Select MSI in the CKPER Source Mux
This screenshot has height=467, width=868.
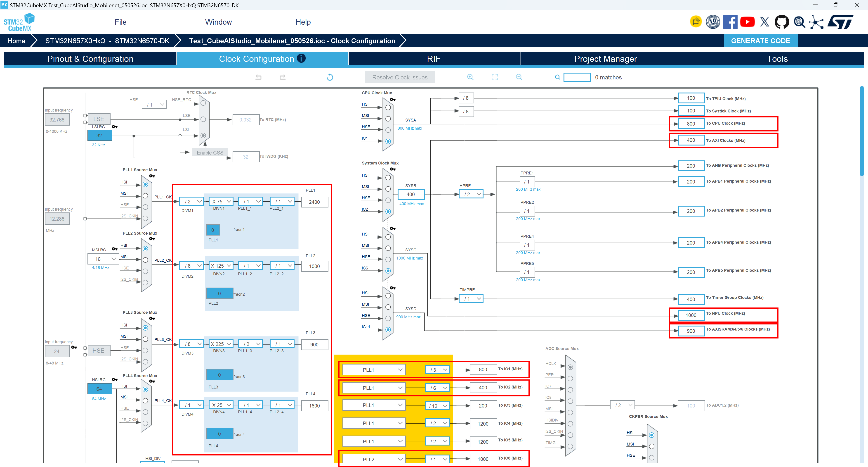[652, 446]
